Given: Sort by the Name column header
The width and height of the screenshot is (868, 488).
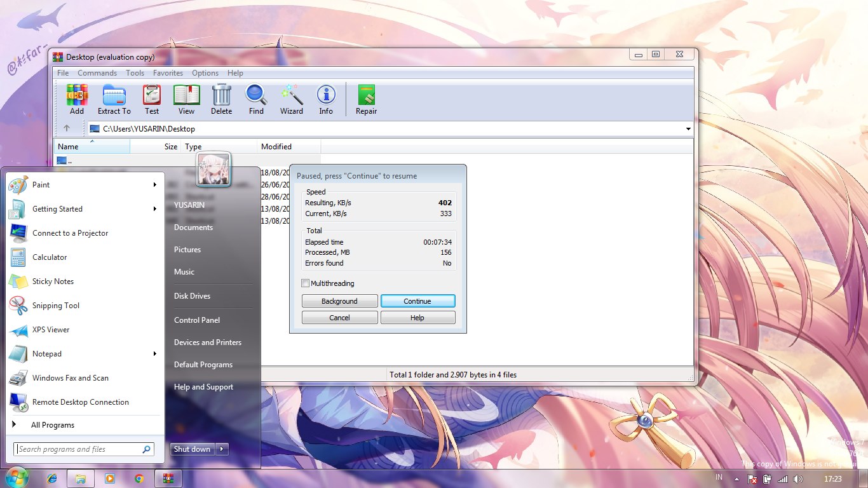Looking at the screenshot, I should pos(92,147).
